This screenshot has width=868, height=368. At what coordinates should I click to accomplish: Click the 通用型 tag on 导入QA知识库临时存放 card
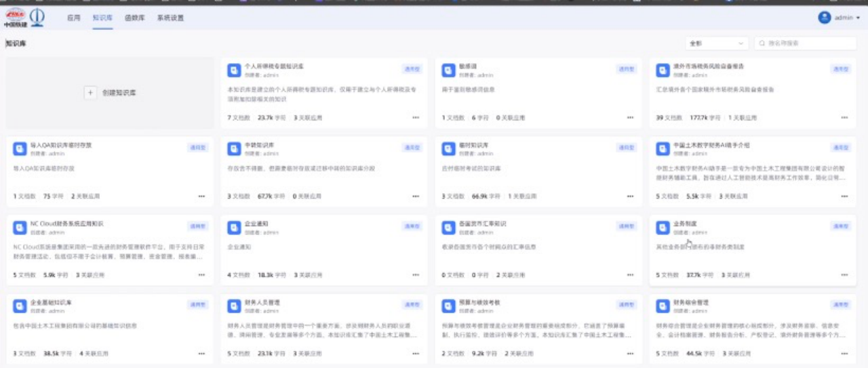198,148
